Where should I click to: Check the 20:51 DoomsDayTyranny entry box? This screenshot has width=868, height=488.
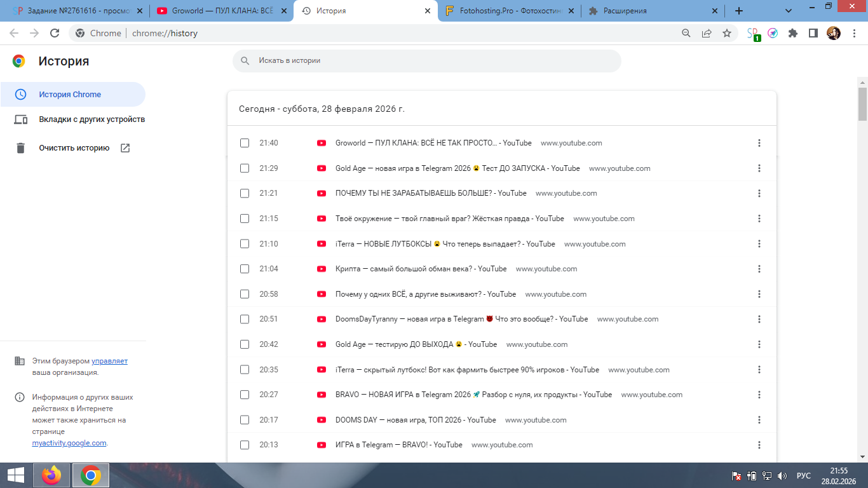coord(245,319)
